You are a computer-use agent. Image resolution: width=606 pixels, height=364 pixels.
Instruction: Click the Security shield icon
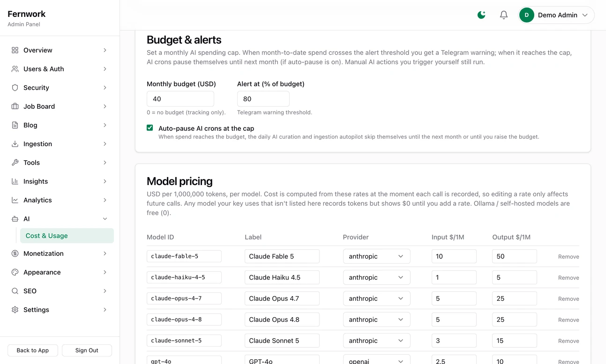15,88
